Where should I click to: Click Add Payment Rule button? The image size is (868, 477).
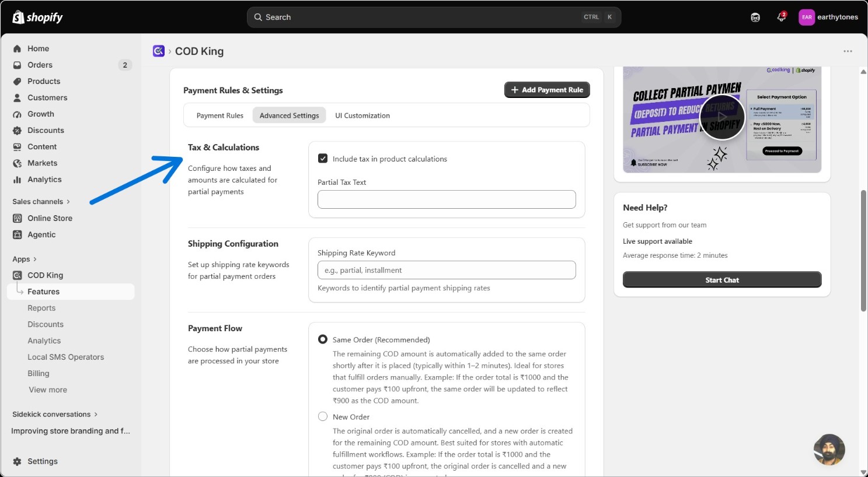547,90
